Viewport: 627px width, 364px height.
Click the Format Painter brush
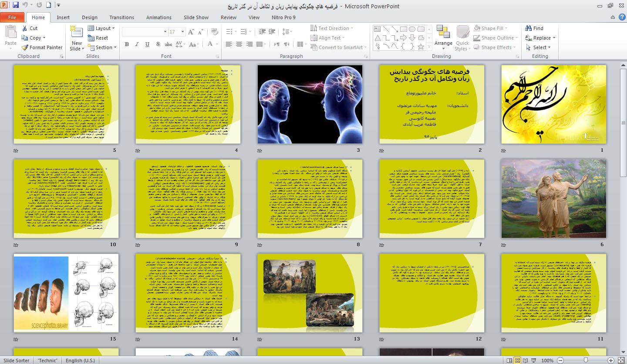(x=25, y=47)
